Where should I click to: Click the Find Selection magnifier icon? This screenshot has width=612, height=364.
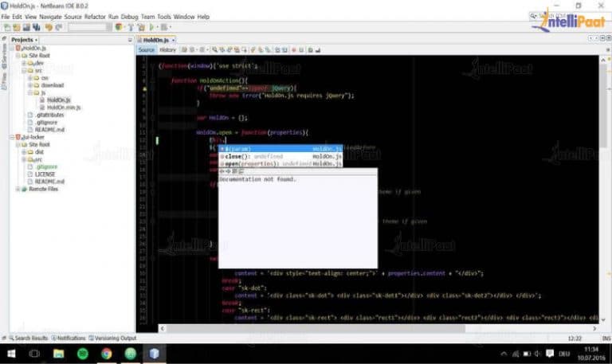214,50
